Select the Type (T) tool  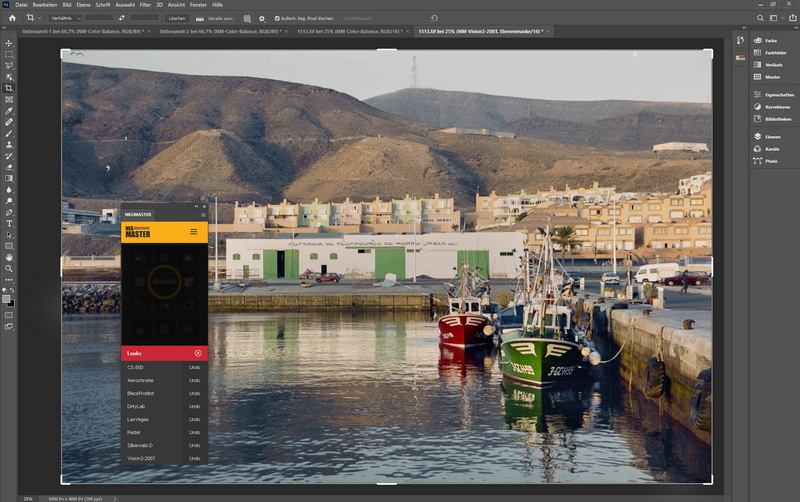point(9,223)
